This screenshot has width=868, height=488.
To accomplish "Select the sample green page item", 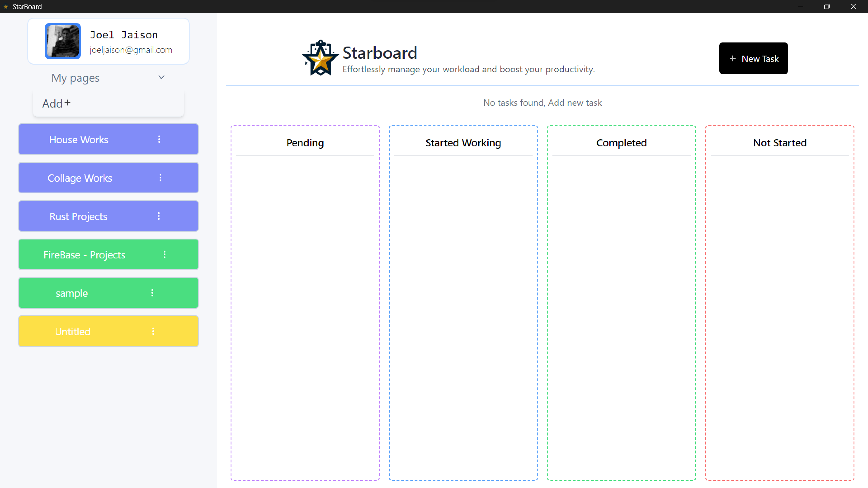I will click(71, 293).
